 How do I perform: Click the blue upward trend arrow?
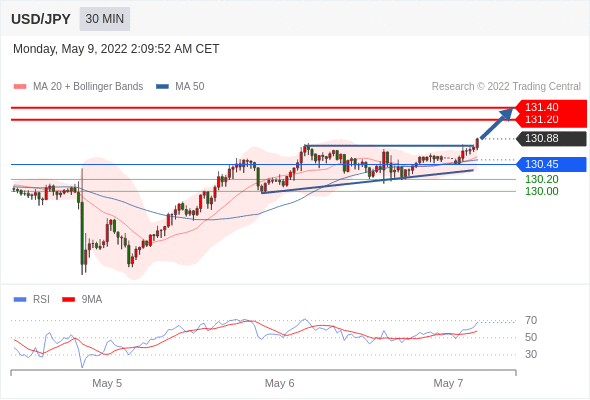click(x=497, y=123)
